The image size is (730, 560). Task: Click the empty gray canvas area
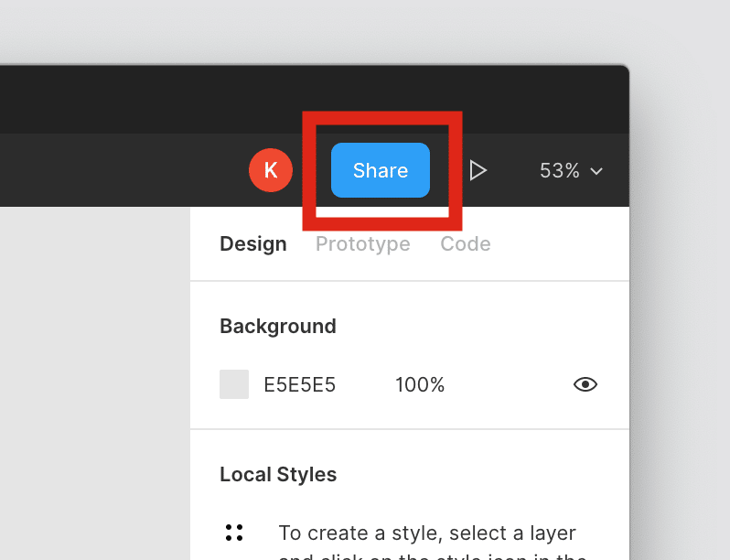tap(91, 384)
